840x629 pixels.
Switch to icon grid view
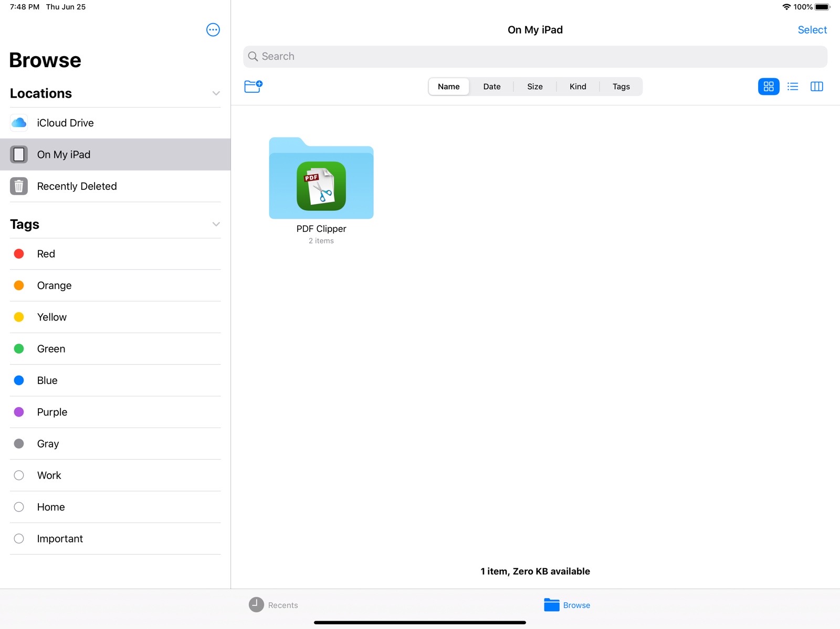coord(768,87)
